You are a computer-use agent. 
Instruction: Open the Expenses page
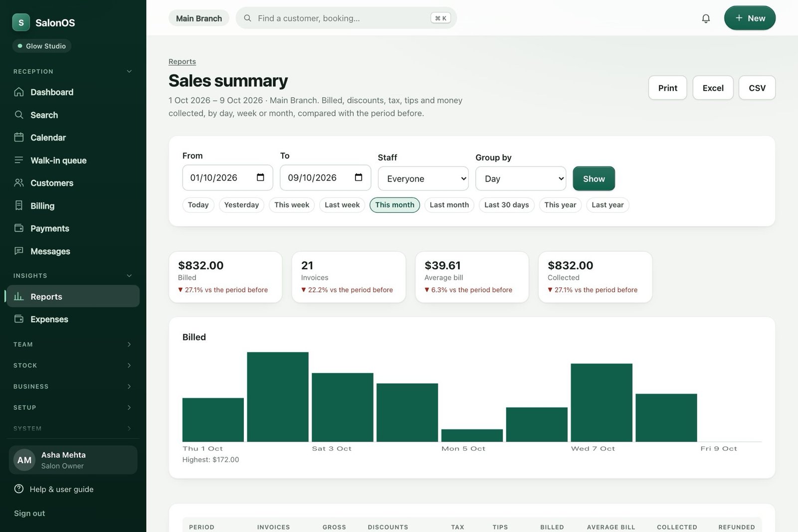tap(73, 319)
